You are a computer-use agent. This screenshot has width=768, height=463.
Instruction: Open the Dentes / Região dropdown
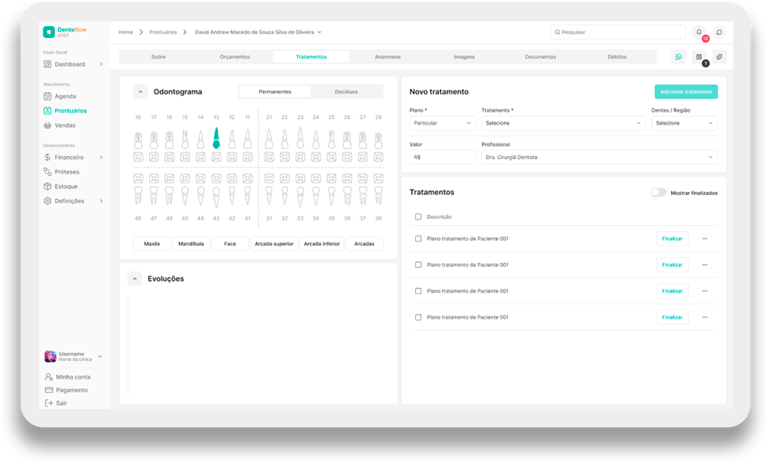pyautogui.click(x=684, y=123)
